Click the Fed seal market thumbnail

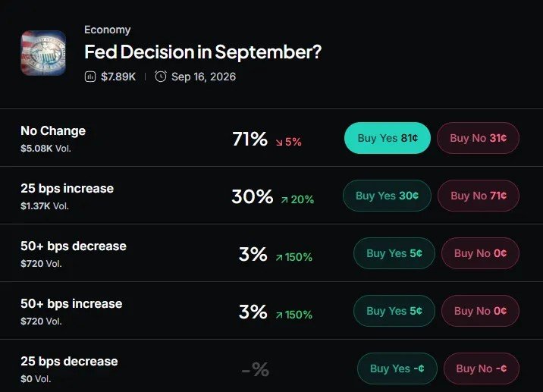coord(43,53)
